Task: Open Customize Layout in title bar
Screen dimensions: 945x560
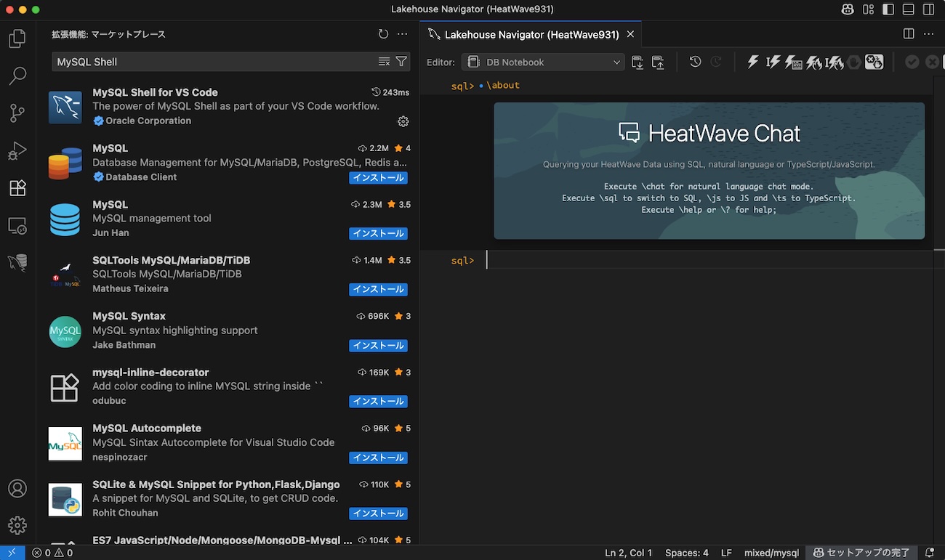Action: point(868,9)
